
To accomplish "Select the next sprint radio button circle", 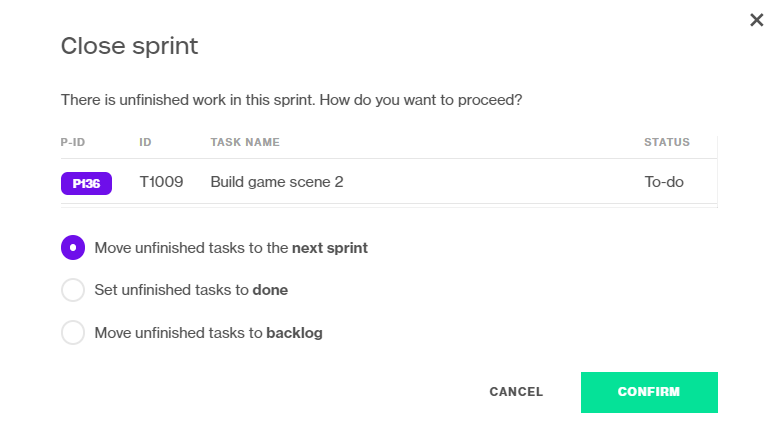I will [x=73, y=248].
